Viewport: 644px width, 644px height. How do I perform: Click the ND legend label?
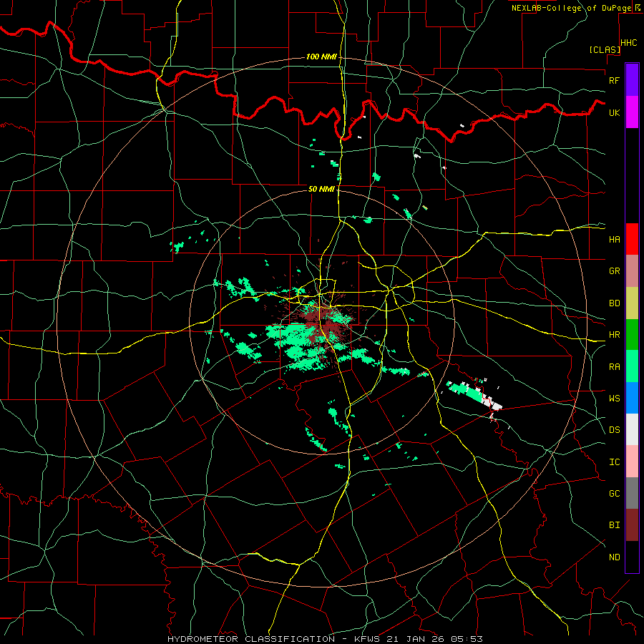click(614, 557)
